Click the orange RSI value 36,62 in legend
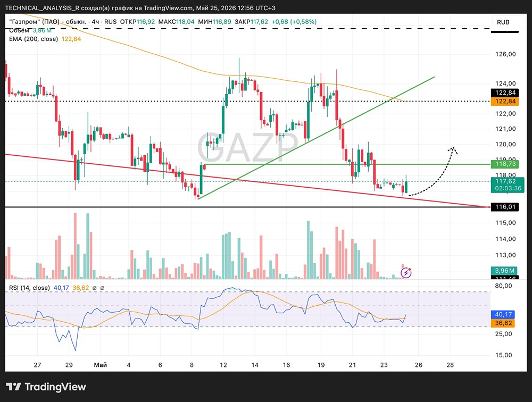The width and height of the screenshot is (532, 402). click(81, 288)
